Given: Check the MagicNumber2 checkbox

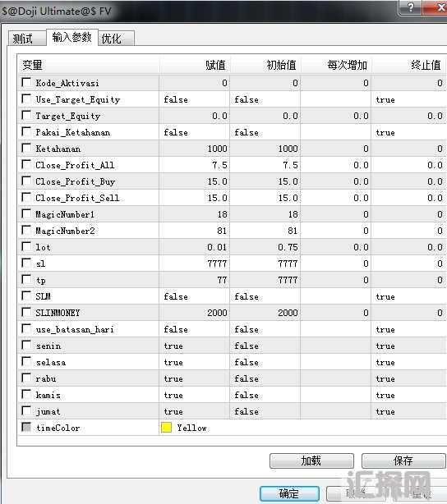Looking at the screenshot, I should (26, 230).
